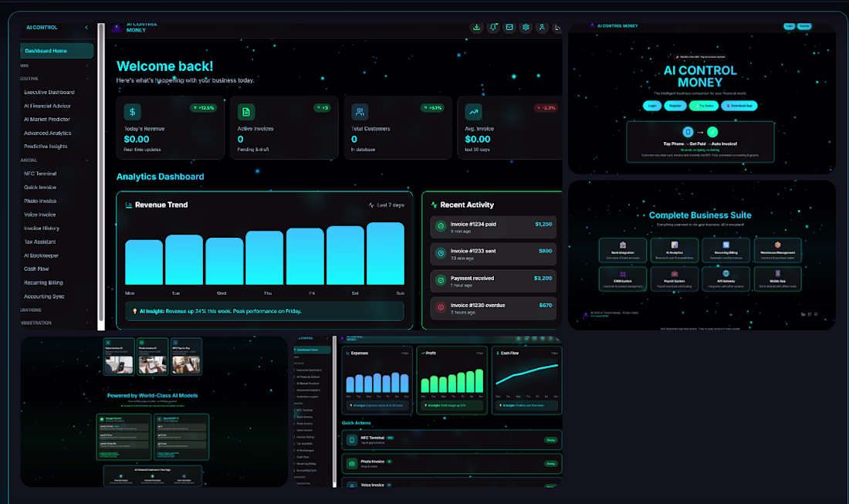Click the NFC Terminal phone icon under Quick Actions
The height and width of the screenshot is (504, 849).
click(x=351, y=440)
